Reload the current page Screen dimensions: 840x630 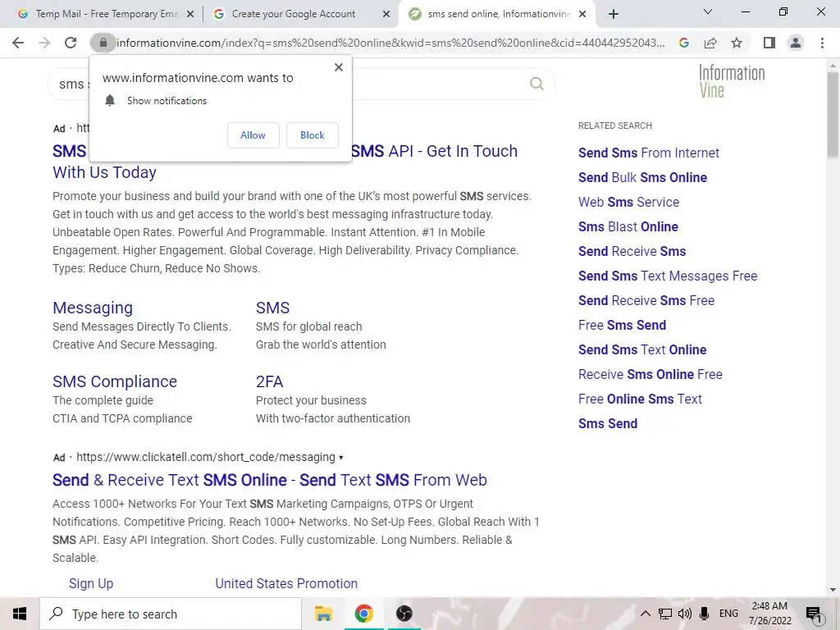[71, 43]
